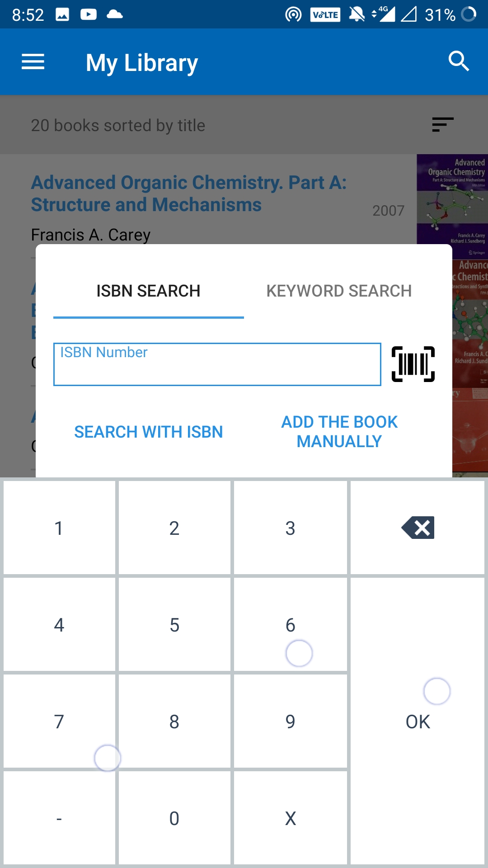The height and width of the screenshot is (868, 488).
Task: Choose Add The Book Manually
Action: (339, 432)
